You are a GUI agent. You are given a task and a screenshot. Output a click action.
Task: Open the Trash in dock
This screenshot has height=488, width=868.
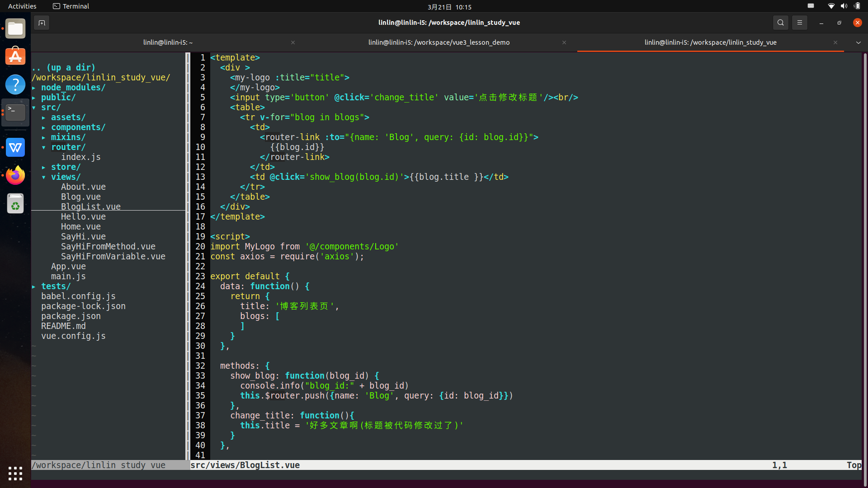pos(15,204)
